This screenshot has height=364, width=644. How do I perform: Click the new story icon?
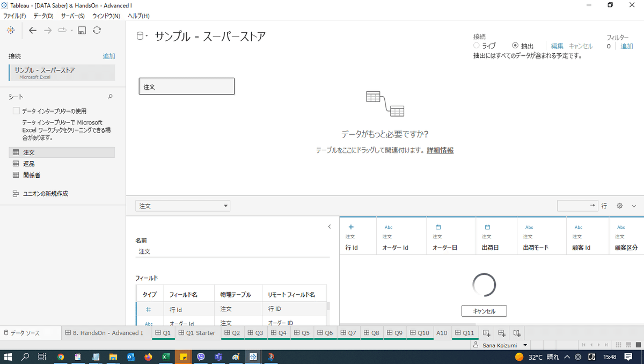517,333
